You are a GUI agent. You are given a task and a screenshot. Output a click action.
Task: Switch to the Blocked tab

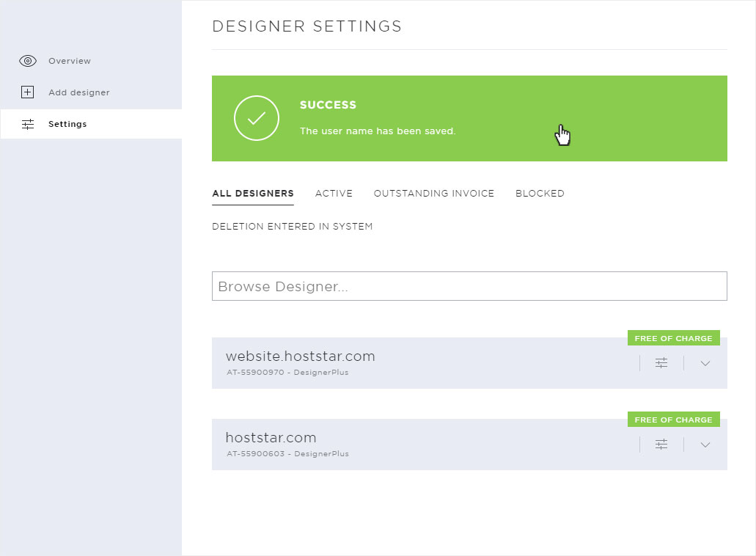[x=540, y=194]
